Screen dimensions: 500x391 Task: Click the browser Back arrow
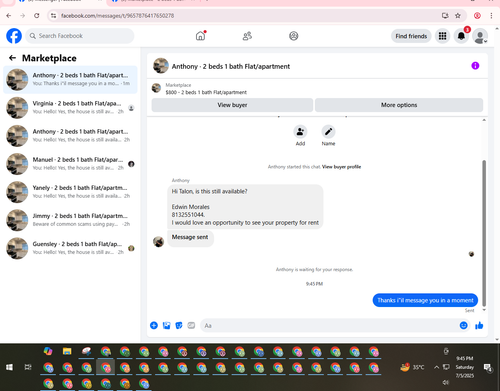pyautogui.click(x=9, y=16)
